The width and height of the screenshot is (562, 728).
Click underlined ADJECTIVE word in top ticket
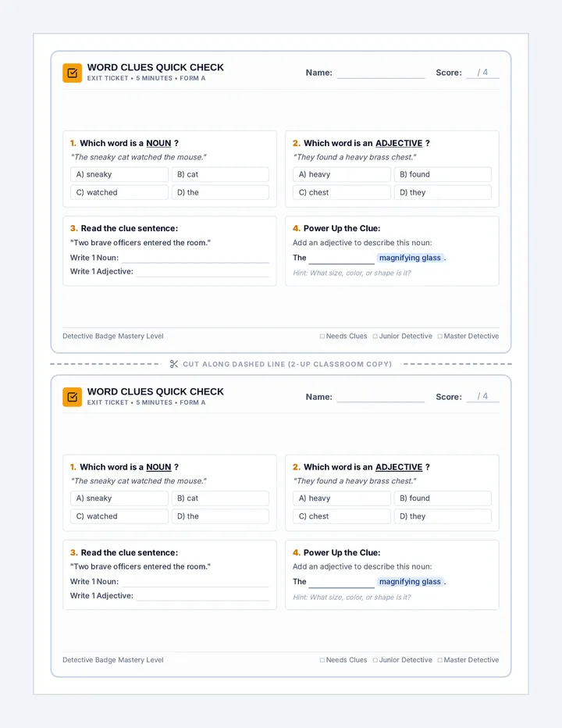pyautogui.click(x=399, y=144)
